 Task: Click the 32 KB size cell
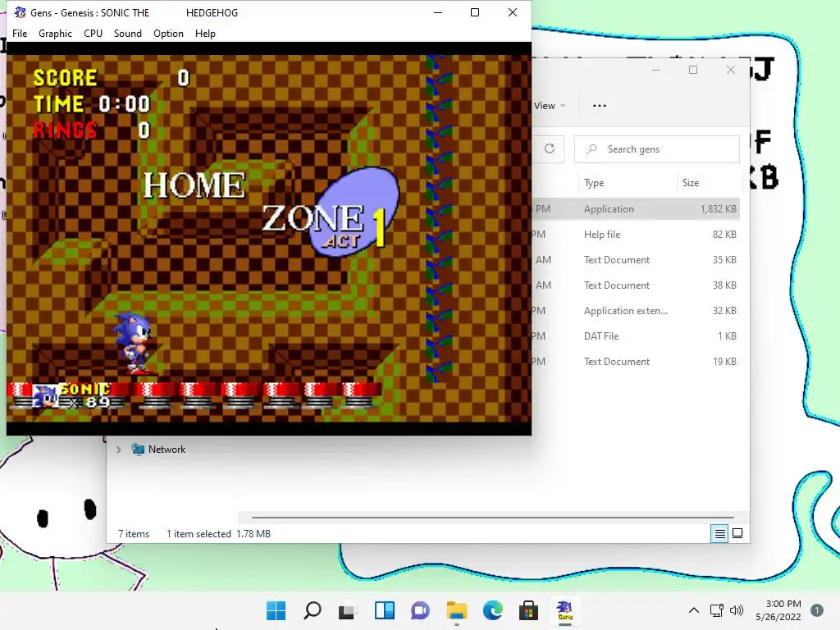724,311
